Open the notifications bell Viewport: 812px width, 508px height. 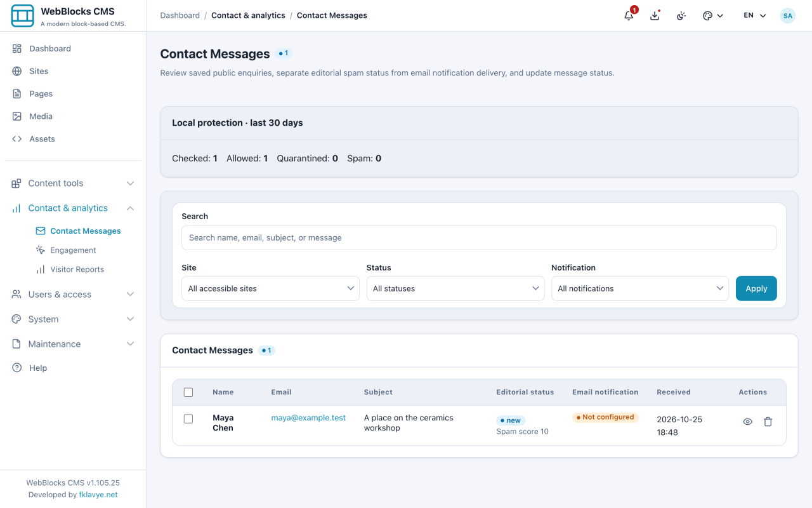coord(629,16)
